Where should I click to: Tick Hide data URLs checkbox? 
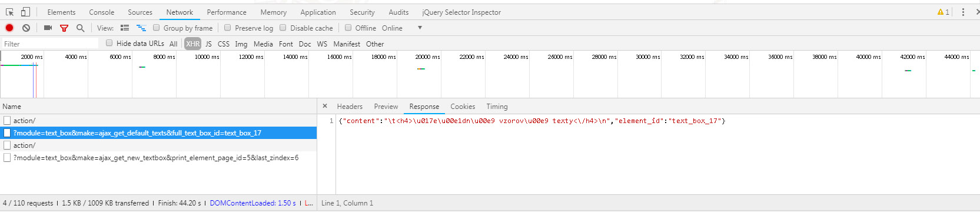click(x=109, y=42)
